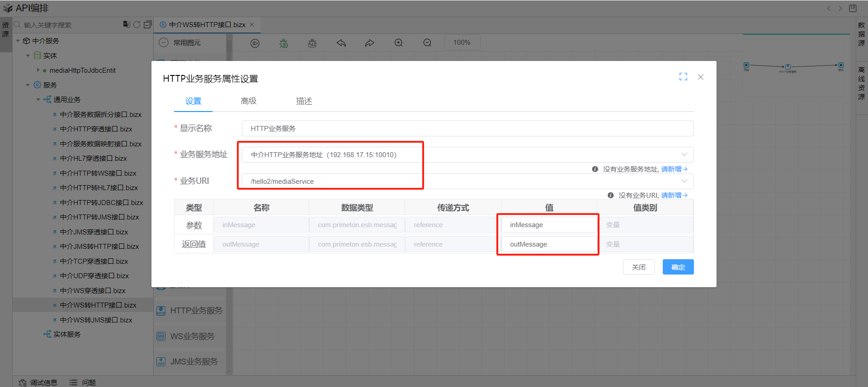Collapse the 通用业务 tree node
Screen dimensions: 868x387
coord(38,100)
